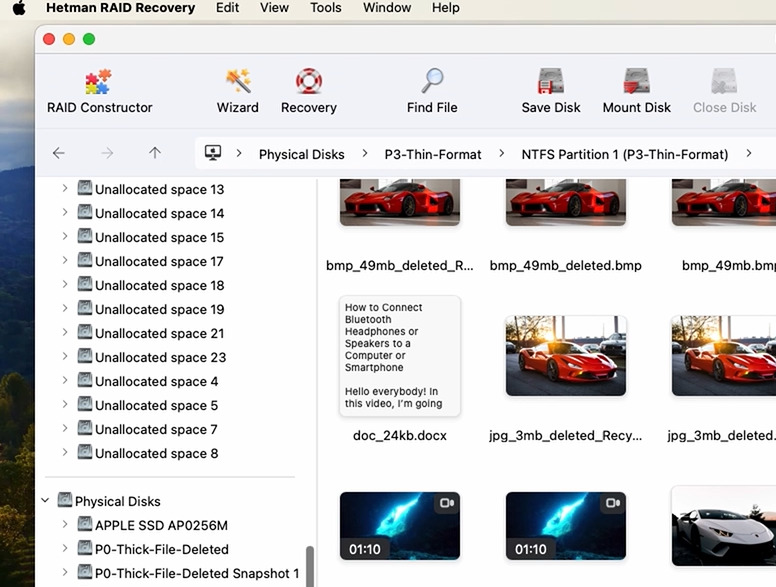Expand Unallocated space 8 node
Viewport: 776px width, 587px height.
65,452
